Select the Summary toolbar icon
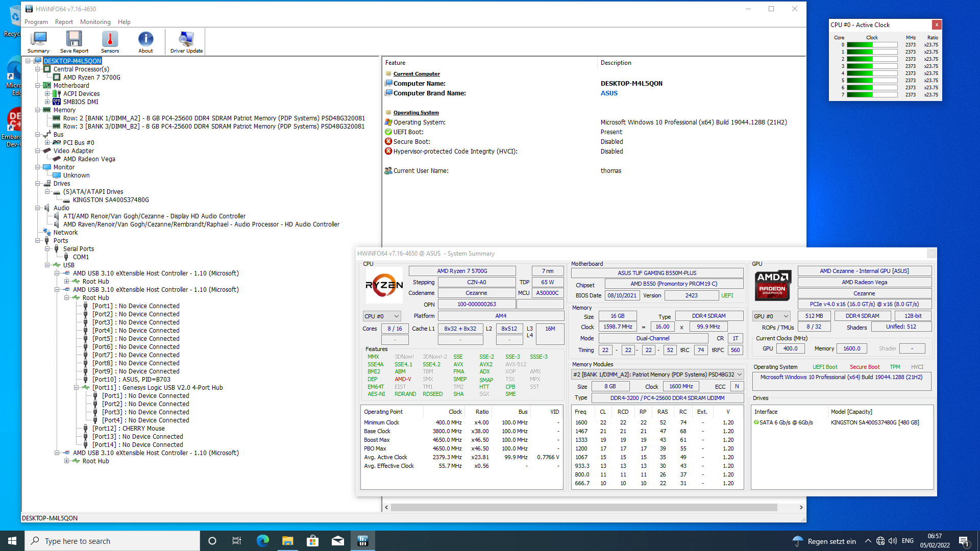 (38, 41)
